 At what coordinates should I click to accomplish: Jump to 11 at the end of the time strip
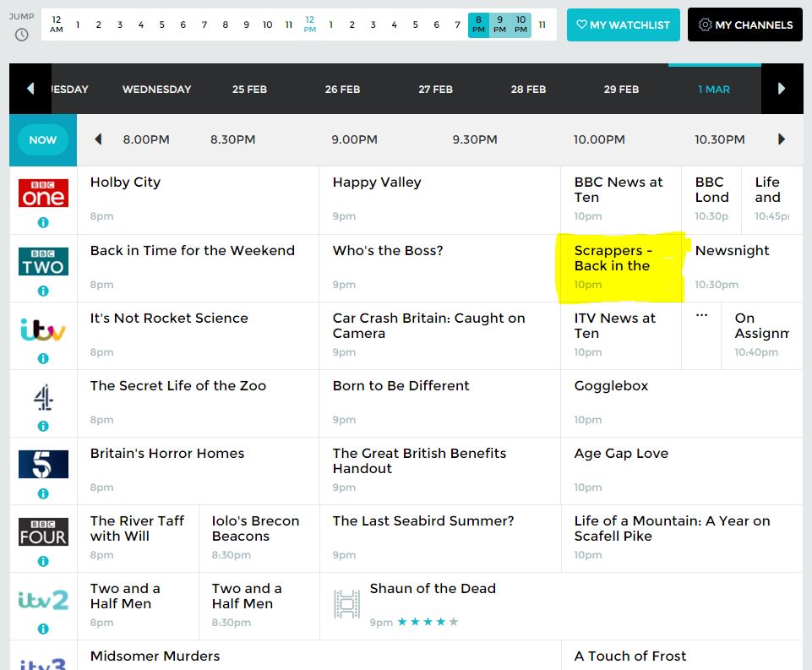[542, 25]
